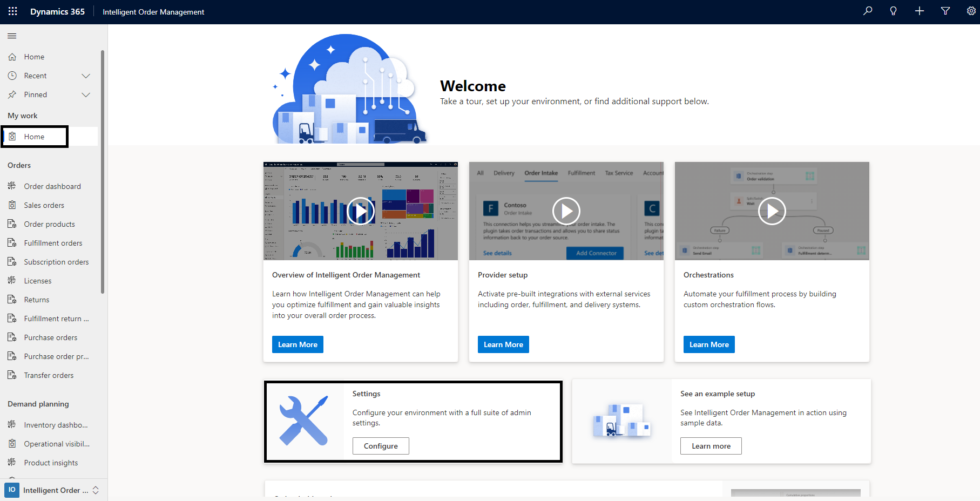The image size is (980, 501).
Task: Play the Overview of Intelligent Order Management video
Action: click(x=360, y=211)
